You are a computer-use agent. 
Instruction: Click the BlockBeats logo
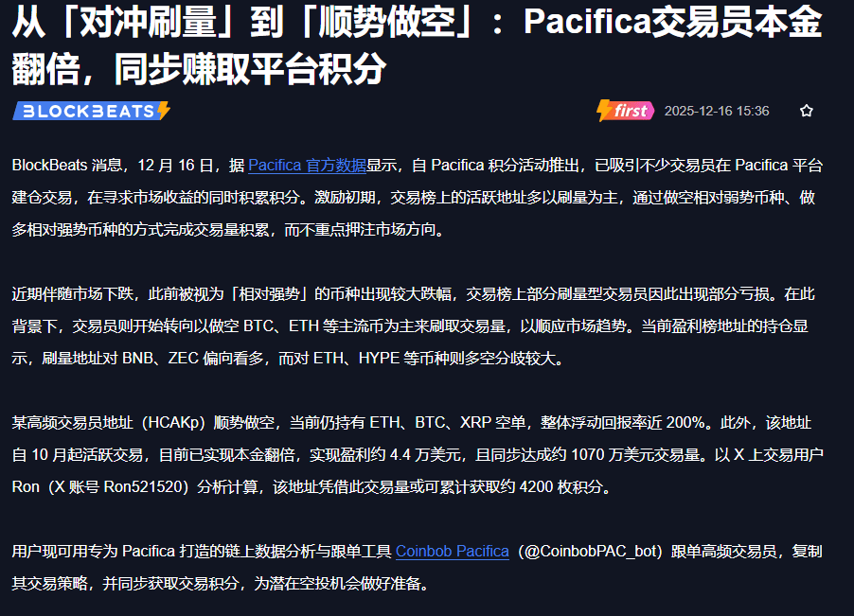pos(92,111)
